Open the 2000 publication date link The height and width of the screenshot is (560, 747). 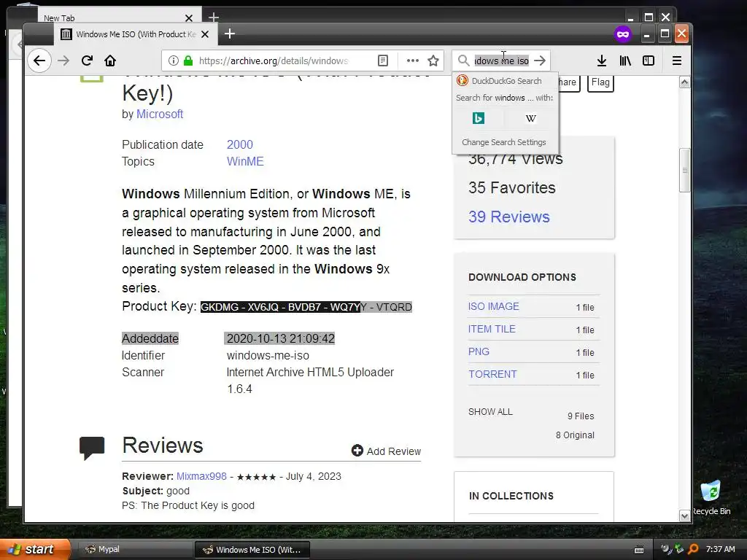[x=239, y=145]
